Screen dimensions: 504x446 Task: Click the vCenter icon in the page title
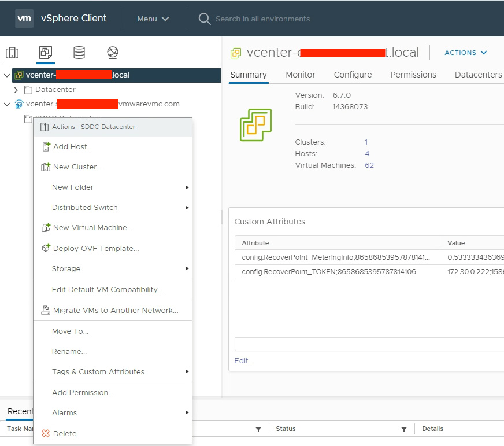tap(236, 53)
